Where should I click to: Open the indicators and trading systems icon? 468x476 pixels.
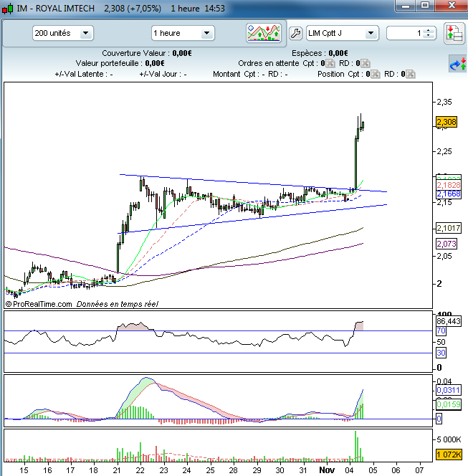pyautogui.click(x=264, y=33)
